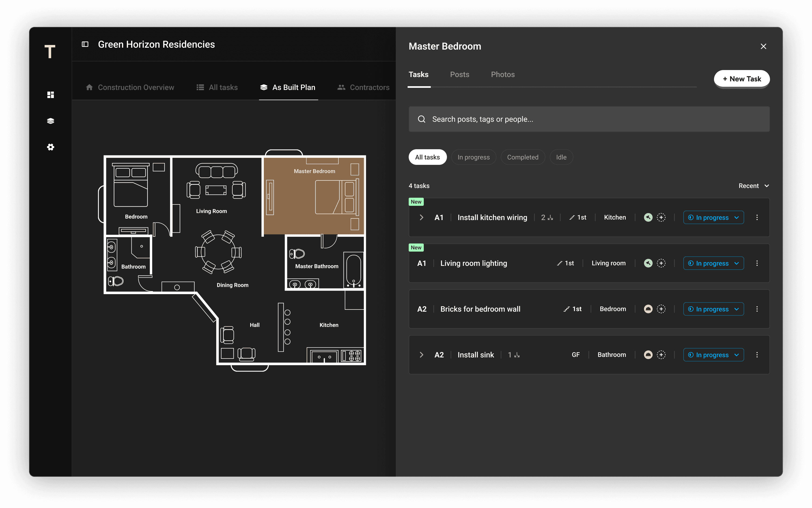Open the dashboard panel from the left sidebar
The width and height of the screenshot is (812, 508).
(50, 95)
